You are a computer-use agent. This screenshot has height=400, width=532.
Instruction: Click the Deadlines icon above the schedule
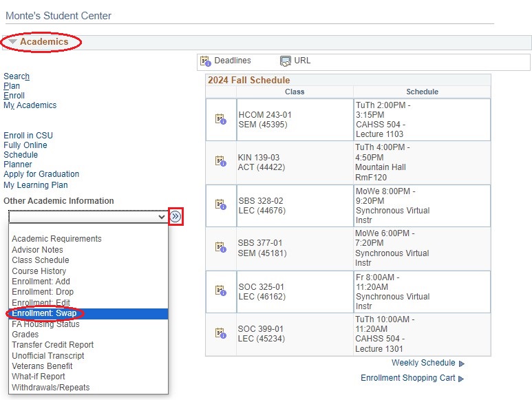[205, 61]
